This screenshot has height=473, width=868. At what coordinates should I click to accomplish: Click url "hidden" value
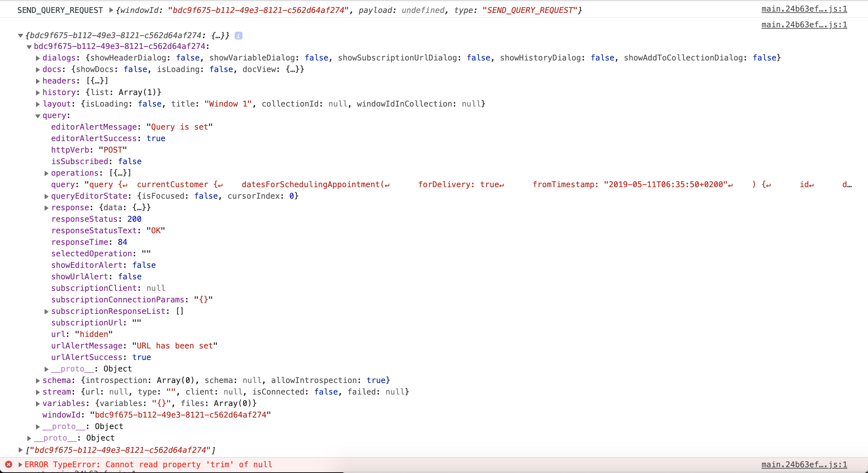pyautogui.click(x=94, y=334)
